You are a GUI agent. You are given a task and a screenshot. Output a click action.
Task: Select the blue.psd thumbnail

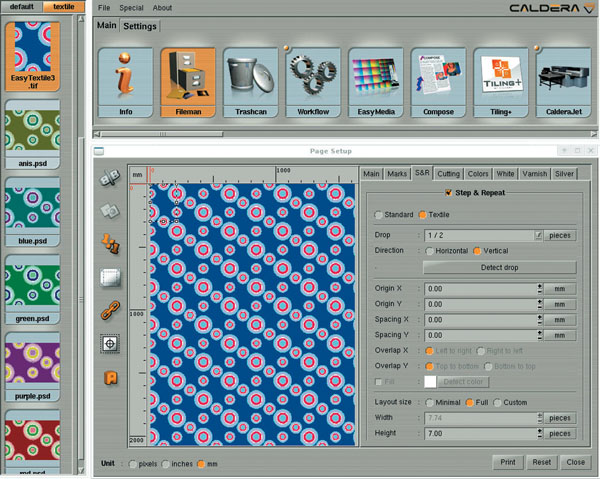[x=33, y=212]
